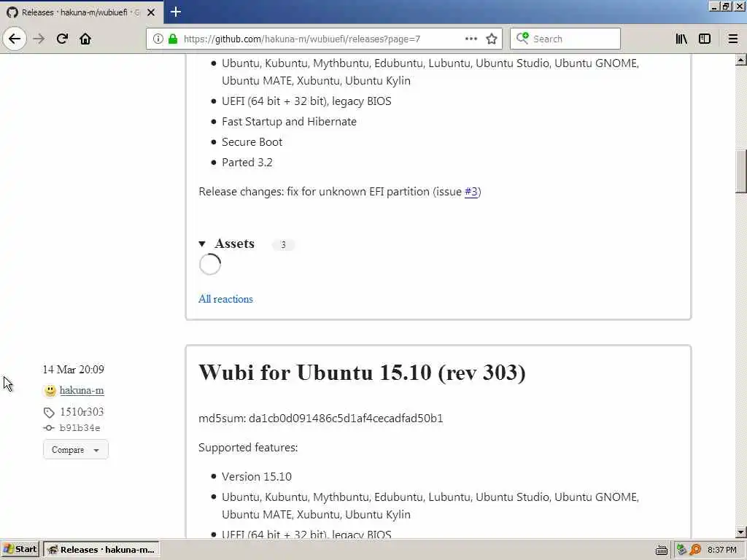The height and width of the screenshot is (560, 747).
Task: Click the on-screen keyboard tray icon
Action: click(x=661, y=550)
